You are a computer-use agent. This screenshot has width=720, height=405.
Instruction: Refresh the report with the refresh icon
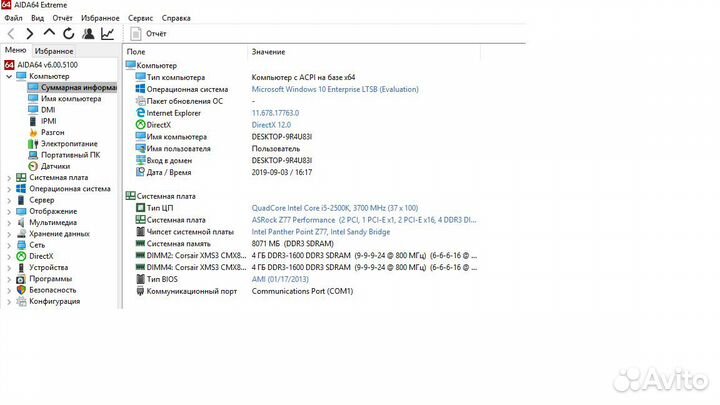[x=67, y=33]
